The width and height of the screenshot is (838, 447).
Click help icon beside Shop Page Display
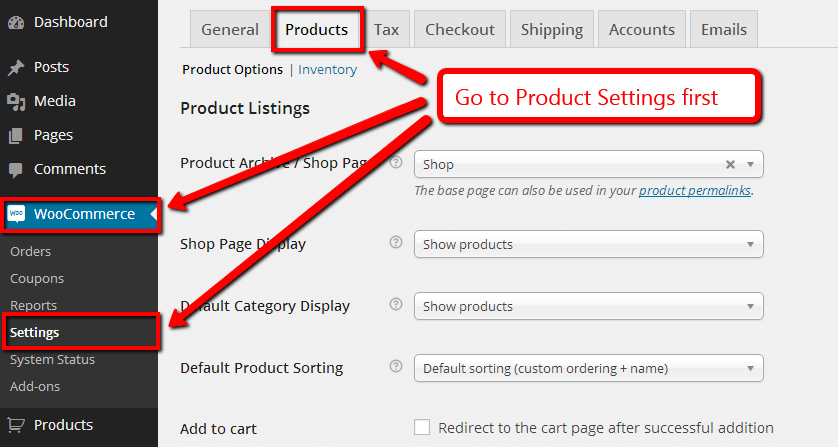point(396,242)
